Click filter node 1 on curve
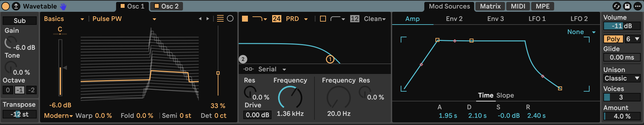The width and height of the screenshot is (644, 125). (330, 59)
